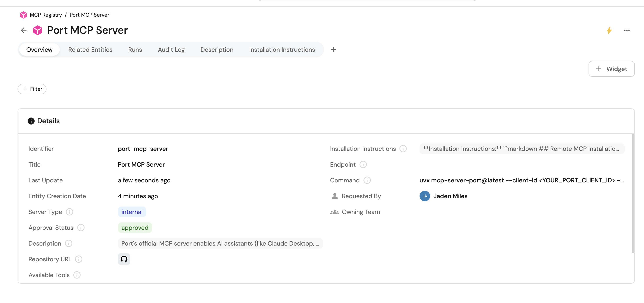Click the back arrow icon
Screen dimensions: 644x303
pyautogui.click(x=24, y=30)
